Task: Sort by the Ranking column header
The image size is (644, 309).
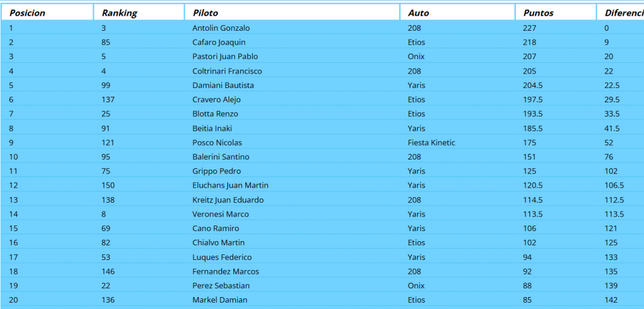Action: pos(119,13)
